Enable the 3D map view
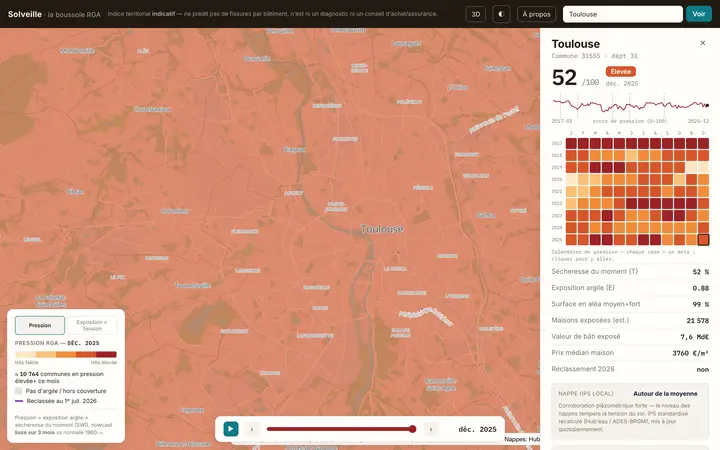The width and height of the screenshot is (720, 450). click(x=476, y=14)
